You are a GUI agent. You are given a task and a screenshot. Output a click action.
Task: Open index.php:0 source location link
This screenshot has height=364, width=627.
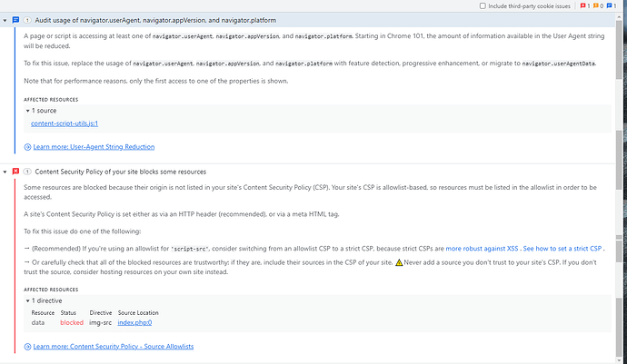(134, 322)
